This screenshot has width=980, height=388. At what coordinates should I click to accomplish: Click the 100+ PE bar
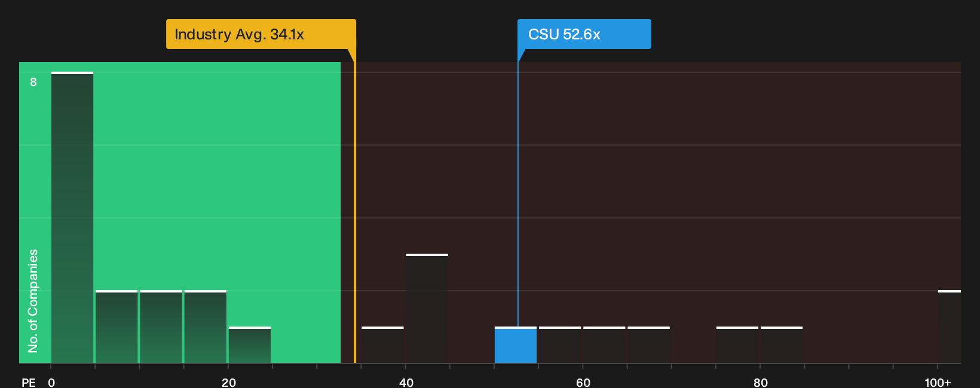[x=950, y=327]
